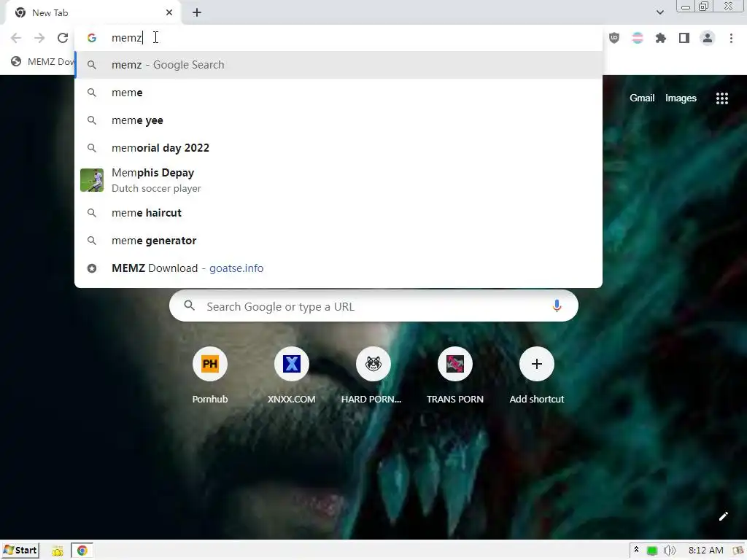This screenshot has width=747, height=560.
Task: Open the Chrome profile avatar
Action: tap(708, 38)
